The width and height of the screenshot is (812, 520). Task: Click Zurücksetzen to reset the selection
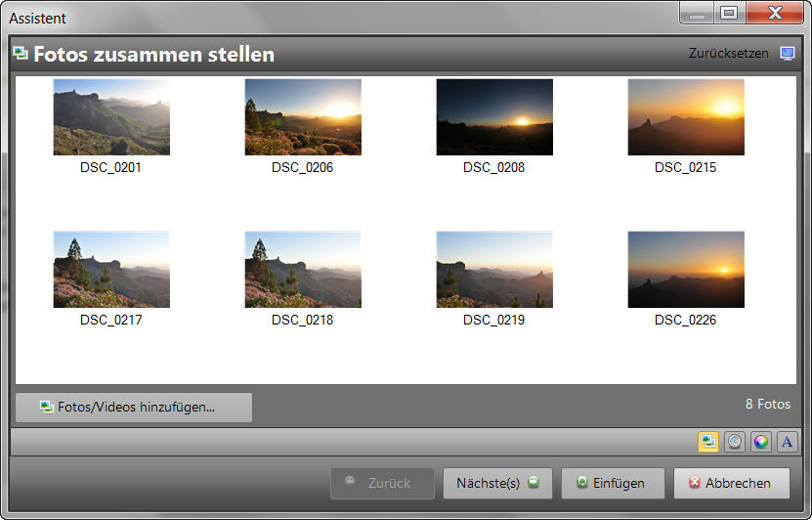coord(728,54)
